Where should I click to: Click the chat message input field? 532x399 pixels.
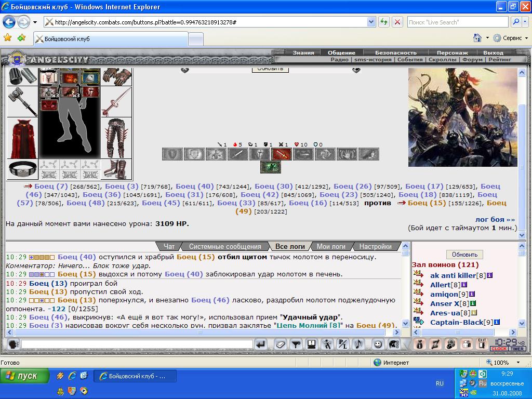pos(137,344)
